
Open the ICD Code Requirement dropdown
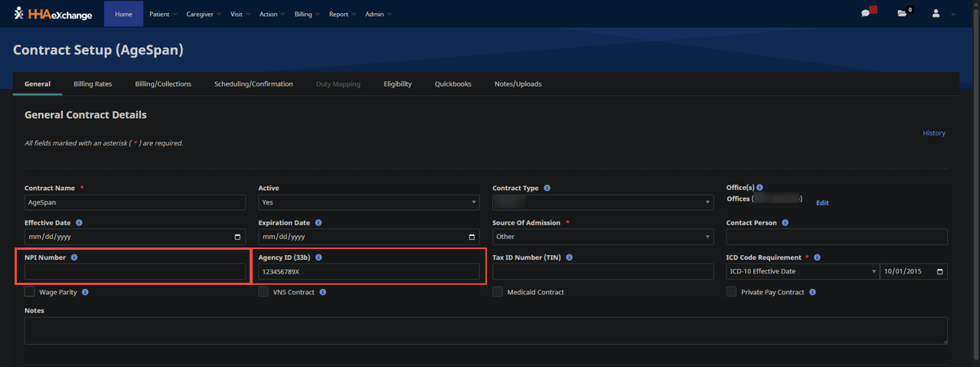point(802,271)
